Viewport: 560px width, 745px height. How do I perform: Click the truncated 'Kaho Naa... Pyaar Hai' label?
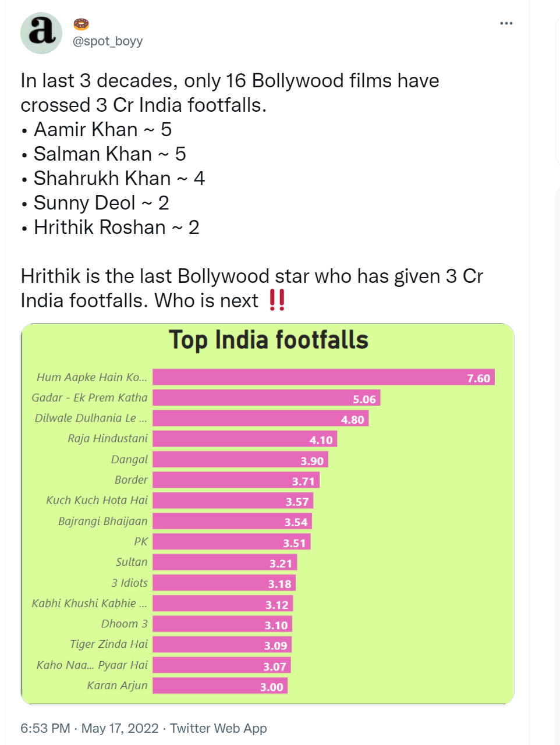pyautogui.click(x=92, y=665)
